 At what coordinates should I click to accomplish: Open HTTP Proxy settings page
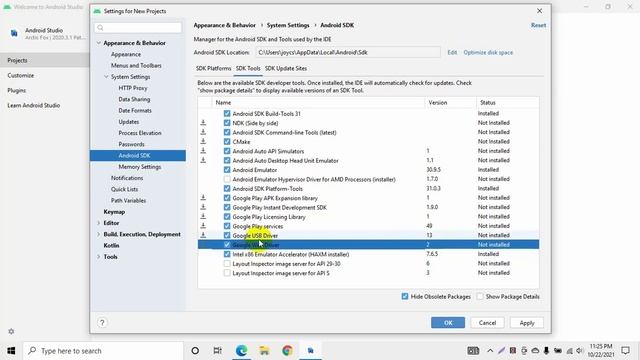tap(133, 88)
